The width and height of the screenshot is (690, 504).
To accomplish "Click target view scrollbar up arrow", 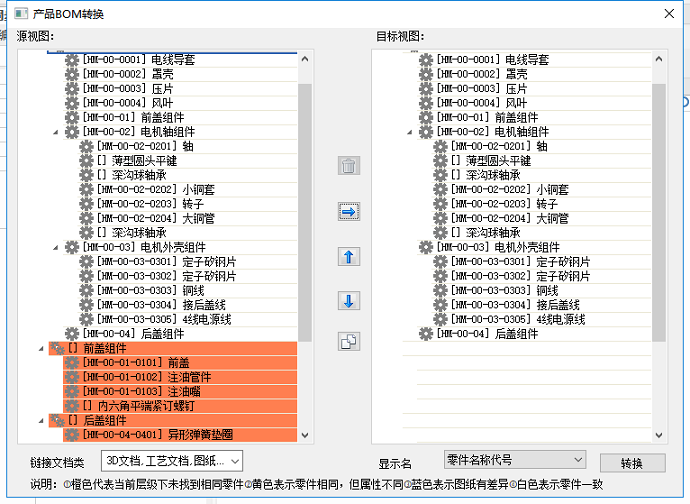I will coord(659,59).
